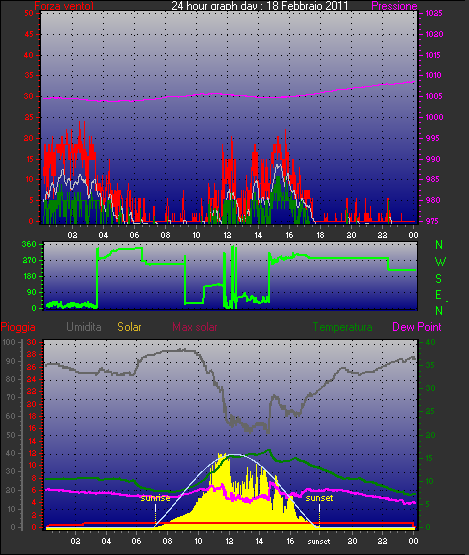Click the Pressione axis title
Screen dimensions: 469x555
click(x=394, y=6)
